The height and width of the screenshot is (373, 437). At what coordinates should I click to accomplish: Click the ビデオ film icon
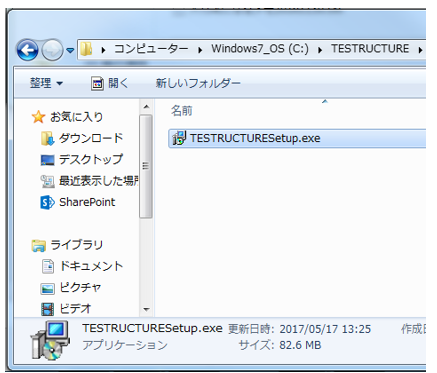coord(47,309)
